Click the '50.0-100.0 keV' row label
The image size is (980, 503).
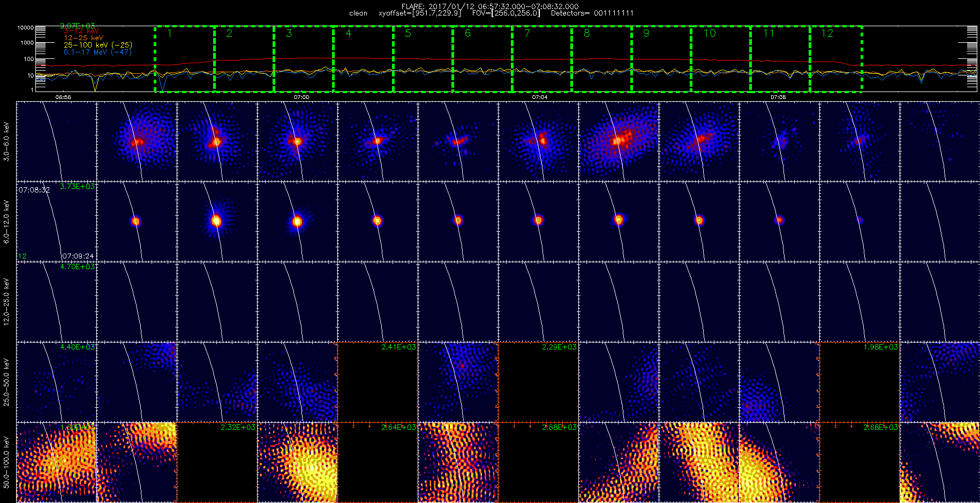[6, 462]
